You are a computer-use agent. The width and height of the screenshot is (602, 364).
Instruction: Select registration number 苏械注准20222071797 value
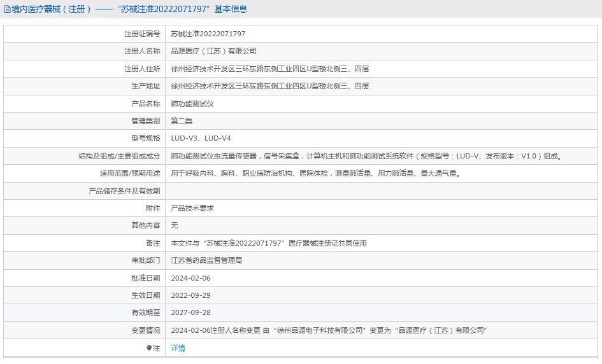click(x=208, y=34)
